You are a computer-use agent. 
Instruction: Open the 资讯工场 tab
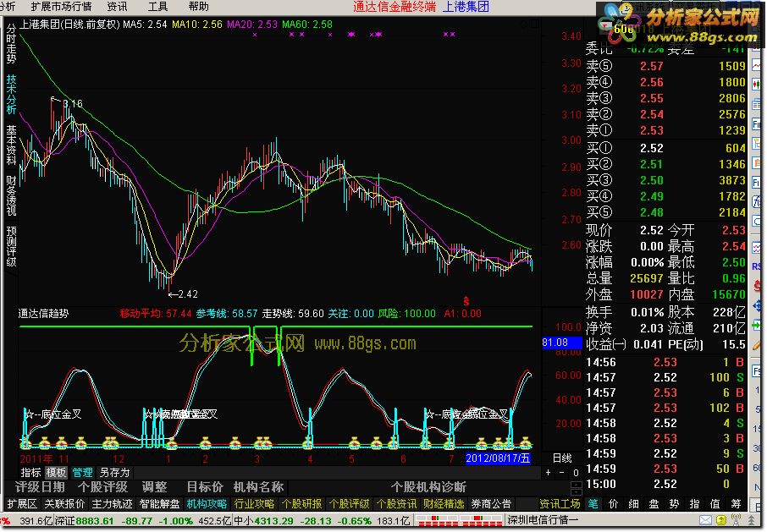coord(560,503)
